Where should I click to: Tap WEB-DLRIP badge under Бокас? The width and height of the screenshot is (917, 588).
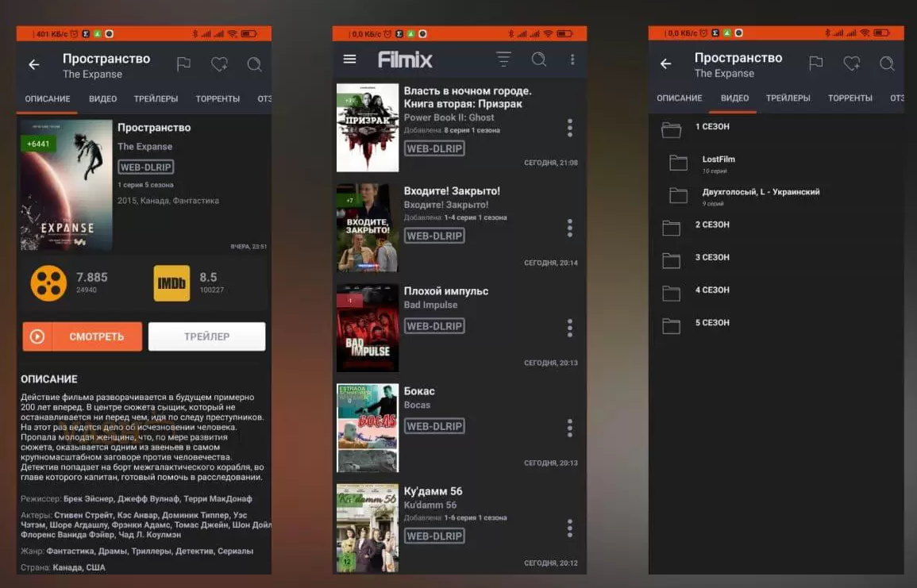pos(434,426)
